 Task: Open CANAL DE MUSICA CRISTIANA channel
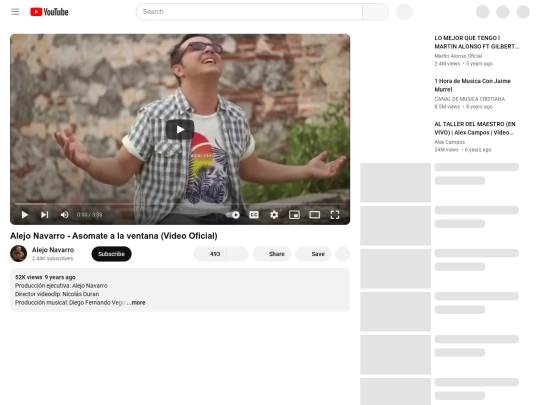click(469, 99)
